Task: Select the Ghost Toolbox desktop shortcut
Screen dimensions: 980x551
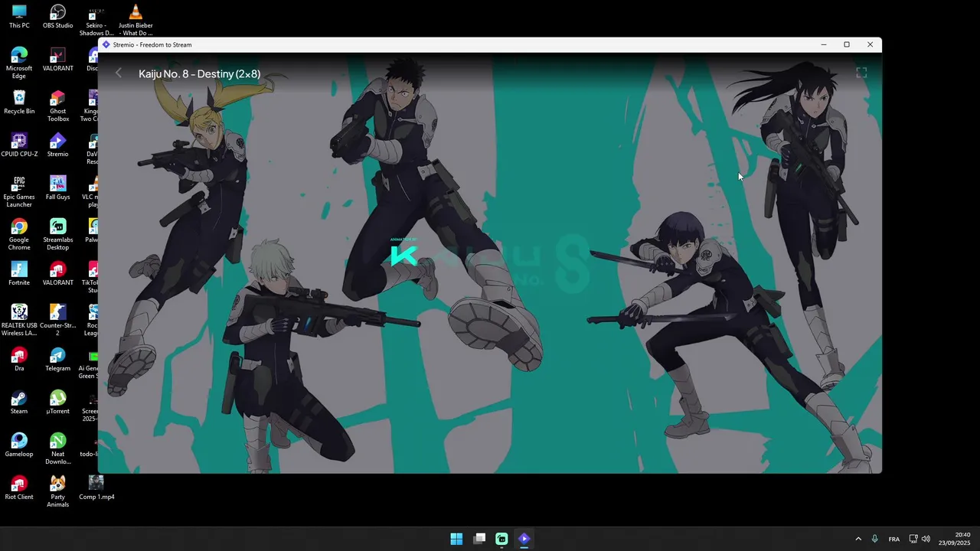Action: (x=57, y=106)
